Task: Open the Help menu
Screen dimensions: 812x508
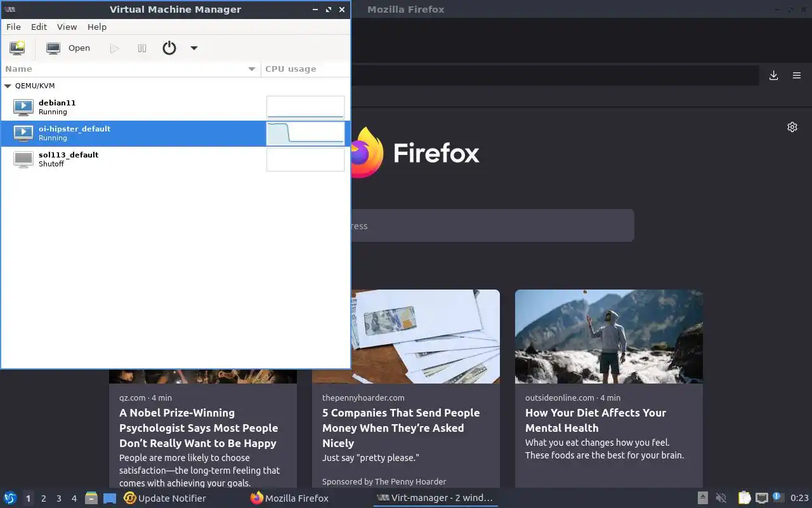Action: [x=97, y=27]
